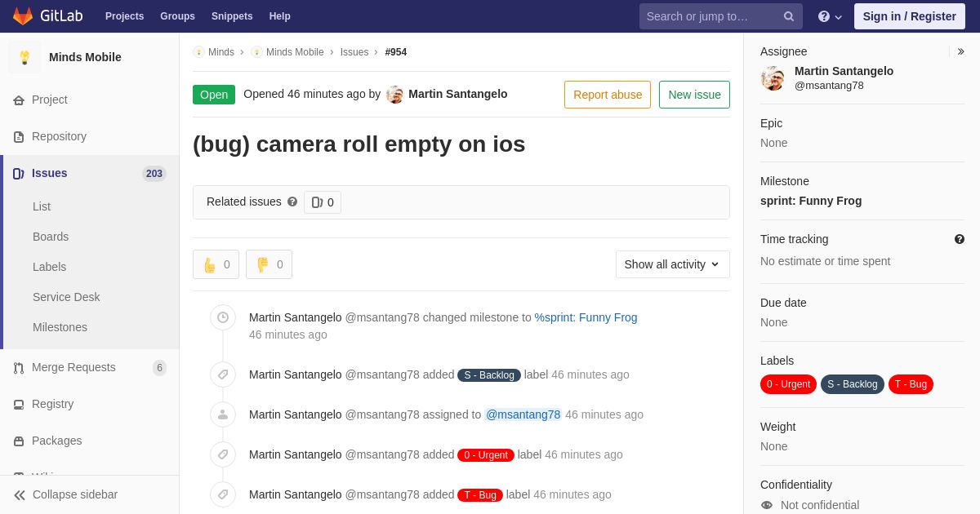Click the Related issues help icon
The width and height of the screenshot is (980, 514).
(x=292, y=202)
